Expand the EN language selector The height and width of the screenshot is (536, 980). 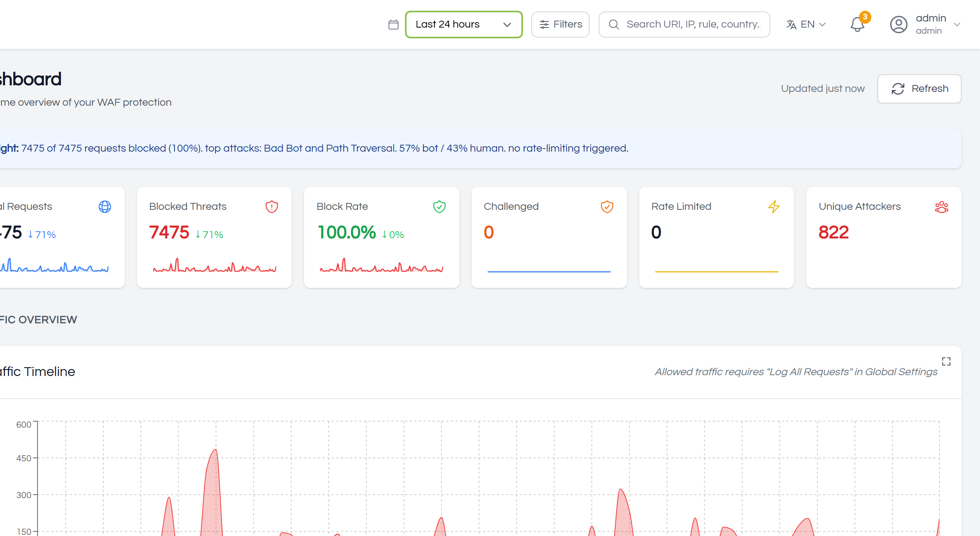click(806, 25)
